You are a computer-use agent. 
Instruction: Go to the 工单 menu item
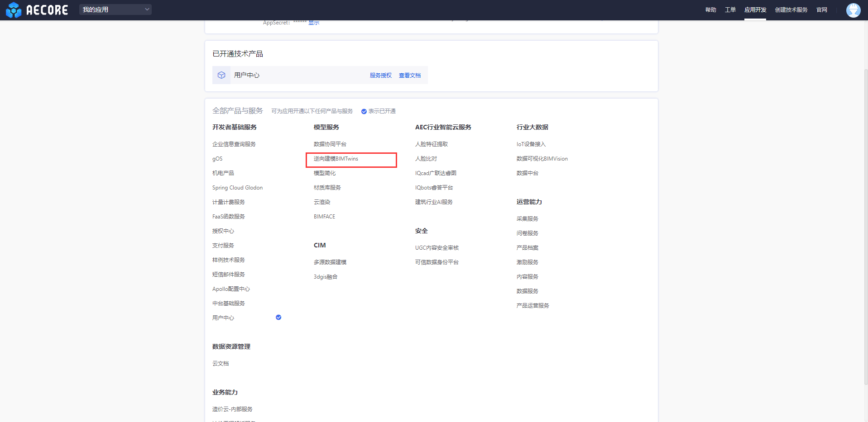(730, 10)
